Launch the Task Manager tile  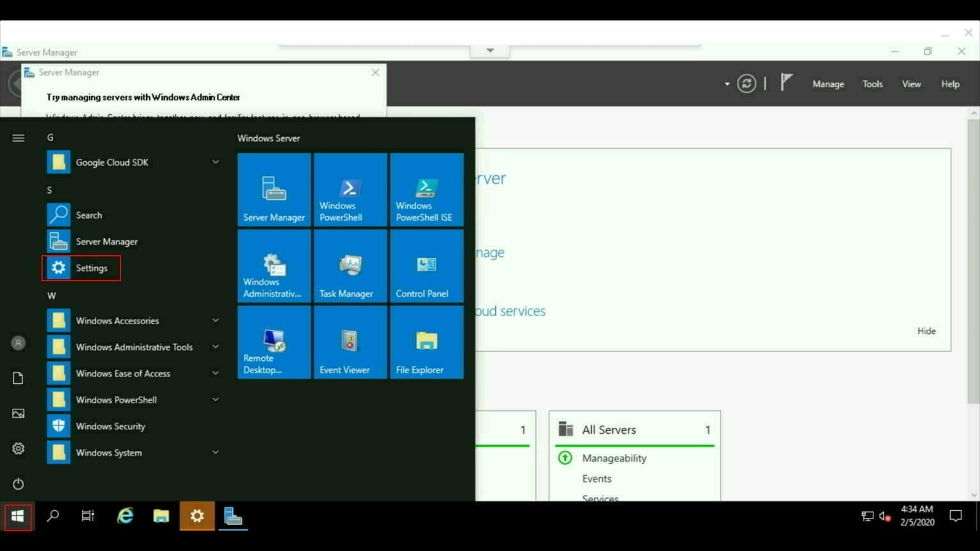(x=350, y=266)
